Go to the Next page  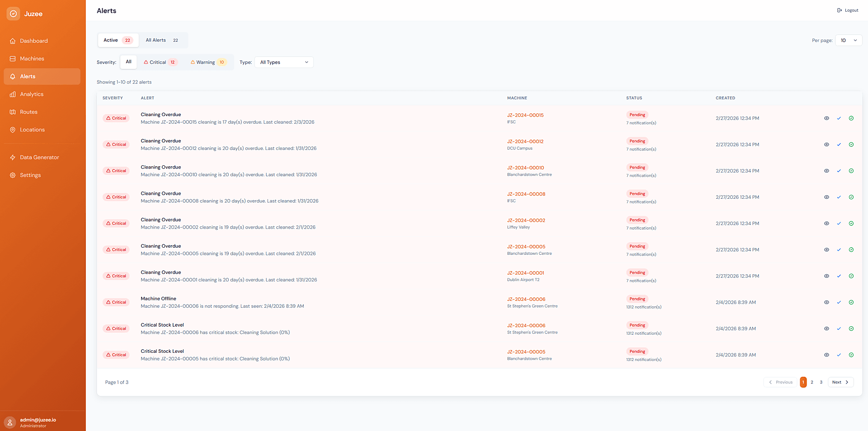[x=840, y=382]
